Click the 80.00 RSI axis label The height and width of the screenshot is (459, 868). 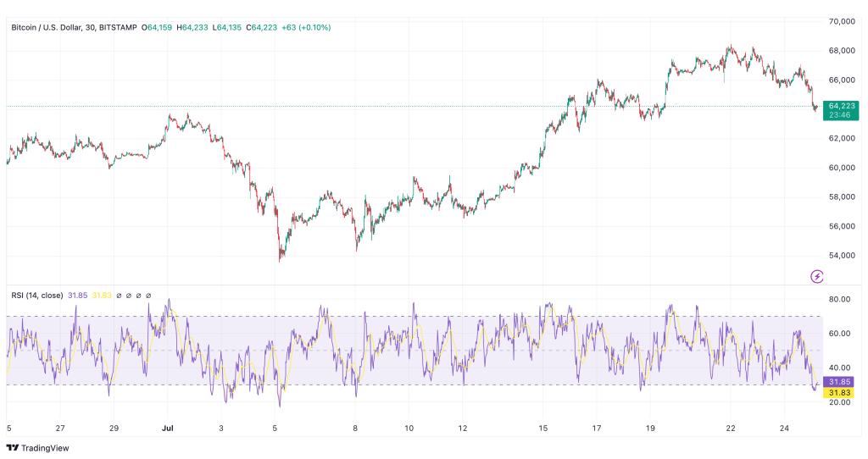(840, 299)
